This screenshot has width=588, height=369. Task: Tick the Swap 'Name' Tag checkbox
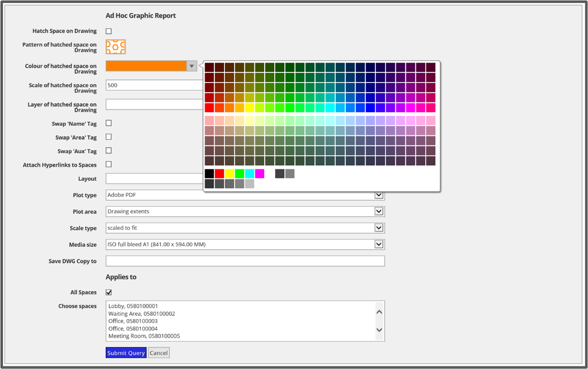[108, 123]
